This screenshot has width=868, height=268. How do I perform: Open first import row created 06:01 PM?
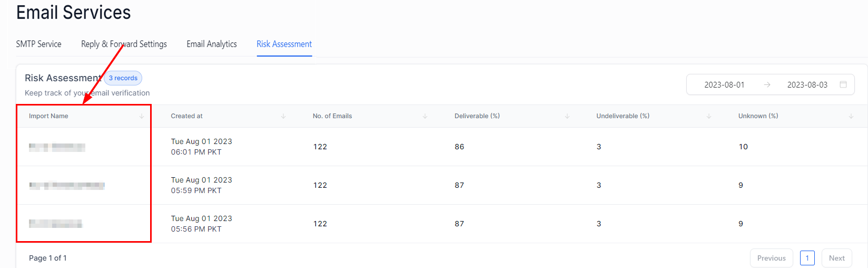(57, 147)
